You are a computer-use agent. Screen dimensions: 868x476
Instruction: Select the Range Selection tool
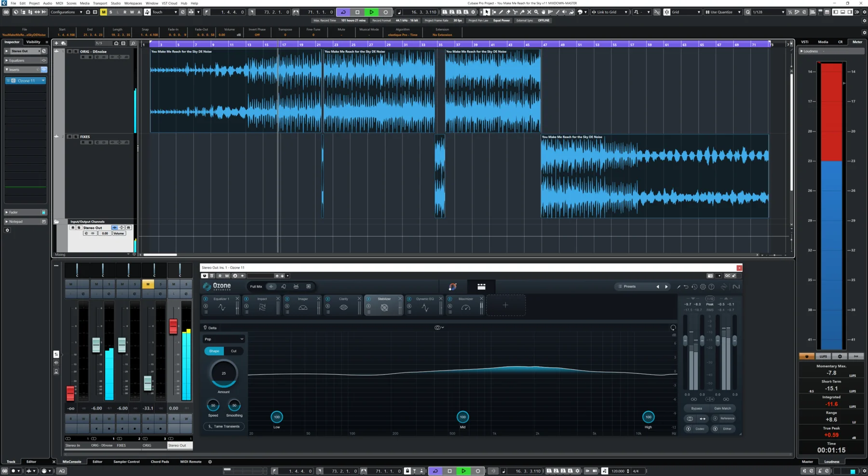pyautogui.click(x=494, y=12)
